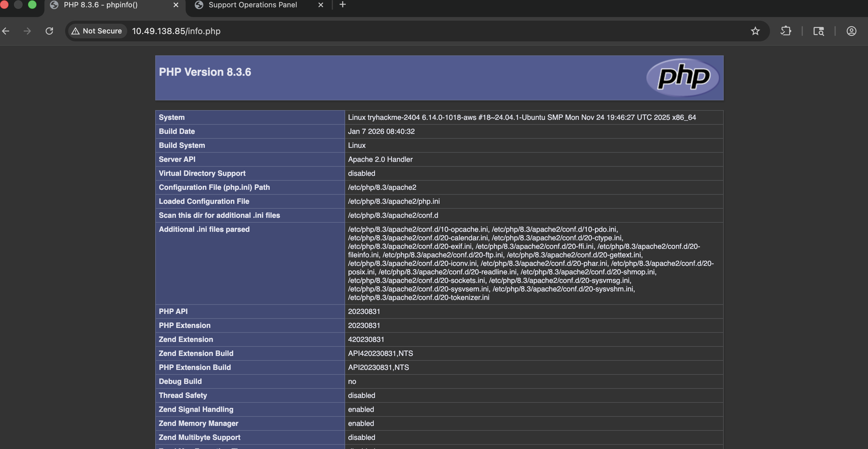
Task: Reload the phpinfo page
Action: tap(49, 31)
